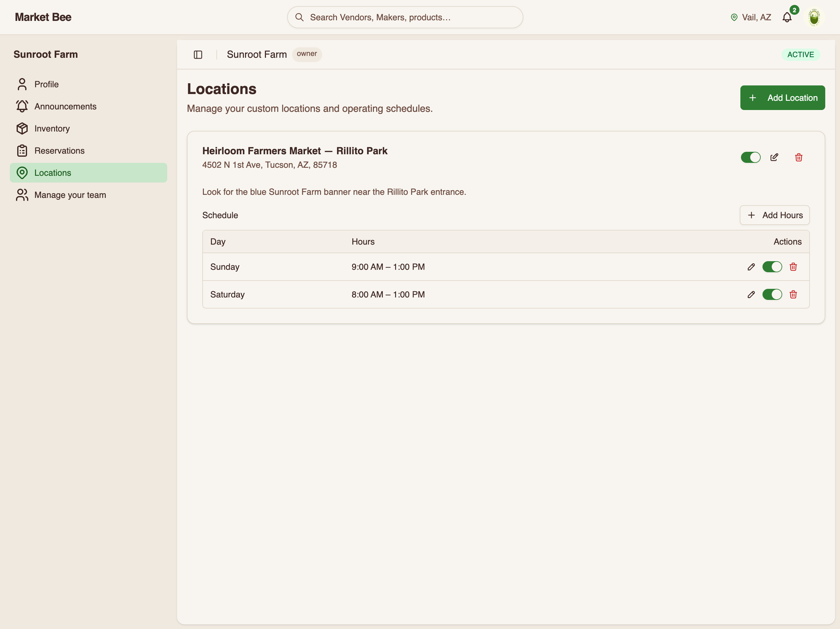This screenshot has height=629, width=840.
Task: Click the Sunday day cell
Action: click(x=225, y=267)
